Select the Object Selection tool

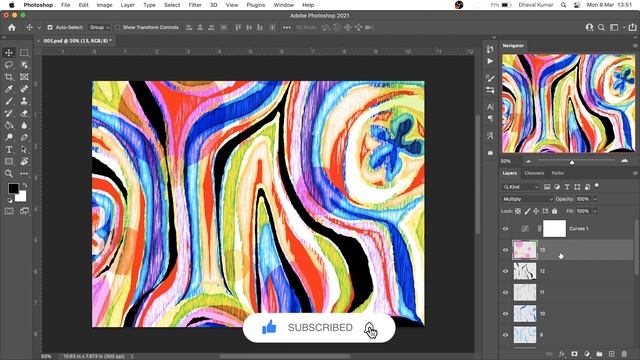click(x=24, y=65)
